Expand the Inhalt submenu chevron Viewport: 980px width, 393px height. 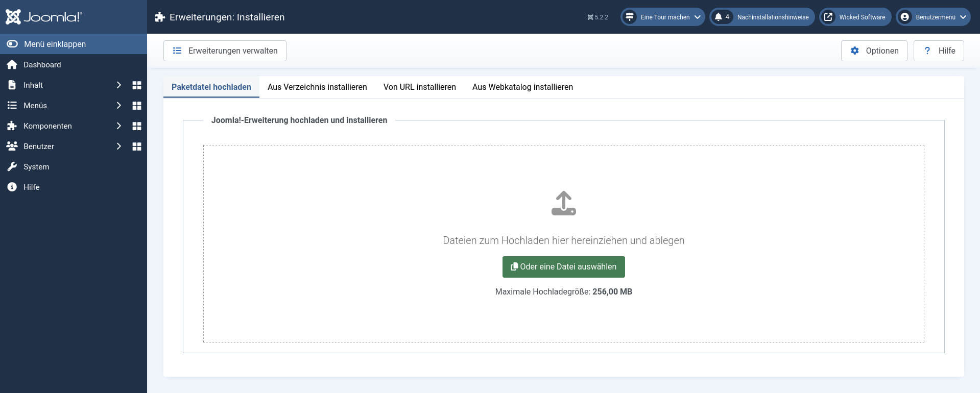click(118, 85)
